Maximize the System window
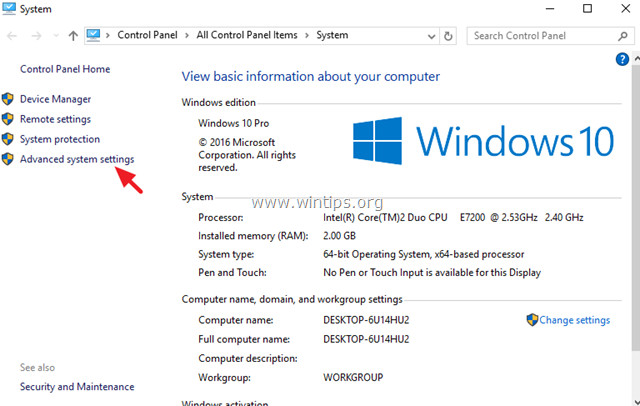 (x=587, y=9)
